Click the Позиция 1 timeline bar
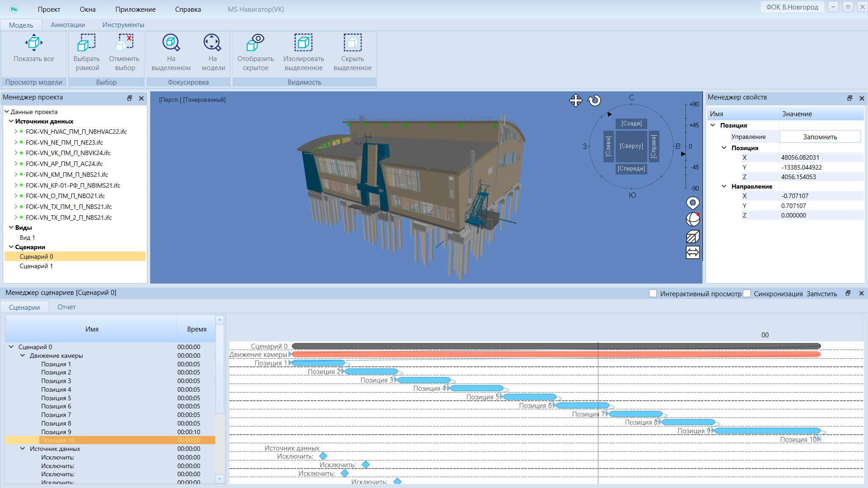This screenshot has width=868, height=488. pyautogui.click(x=318, y=363)
